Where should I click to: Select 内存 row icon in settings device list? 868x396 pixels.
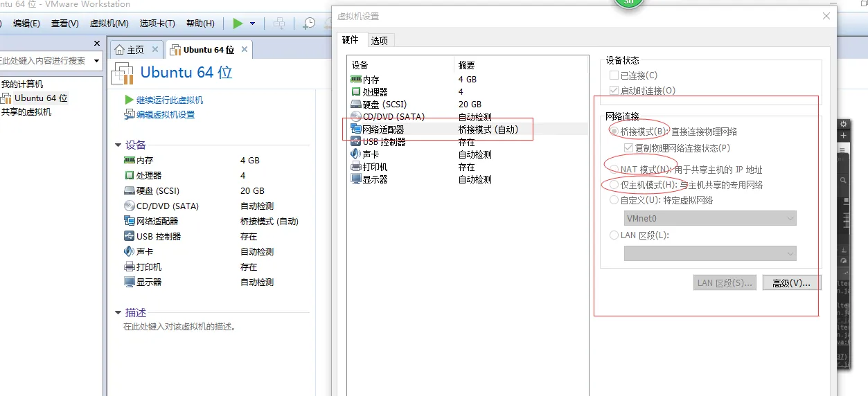[356, 80]
